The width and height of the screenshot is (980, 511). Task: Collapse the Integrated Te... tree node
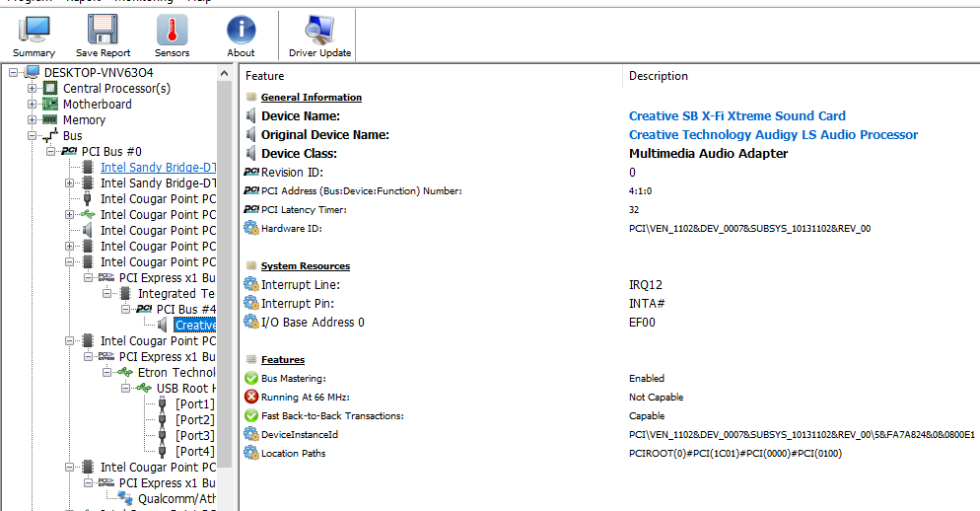106,293
